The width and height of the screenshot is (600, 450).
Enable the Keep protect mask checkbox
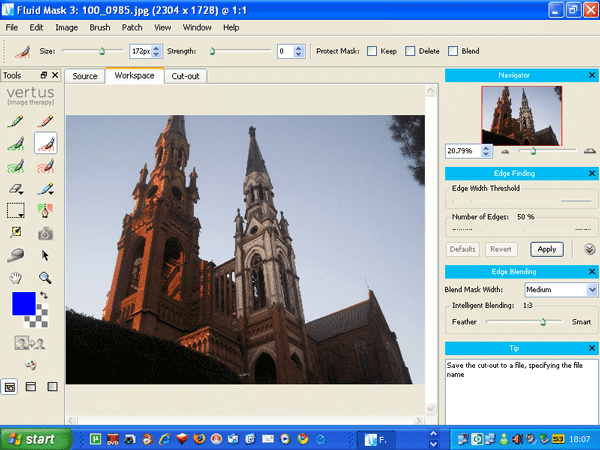[x=372, y=51]
